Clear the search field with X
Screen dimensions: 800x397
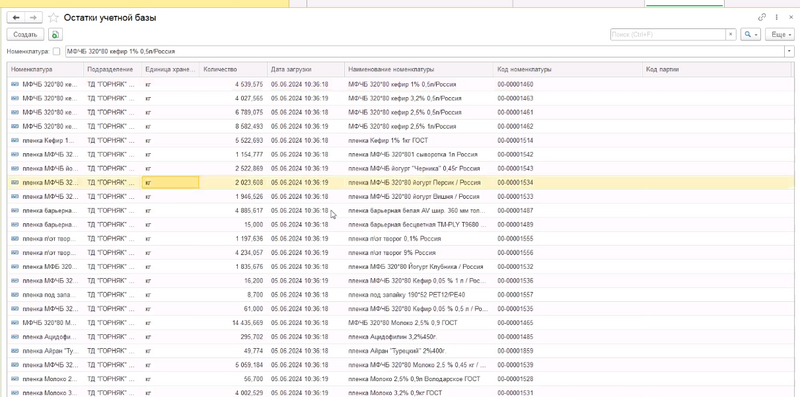tap(731, 35)
